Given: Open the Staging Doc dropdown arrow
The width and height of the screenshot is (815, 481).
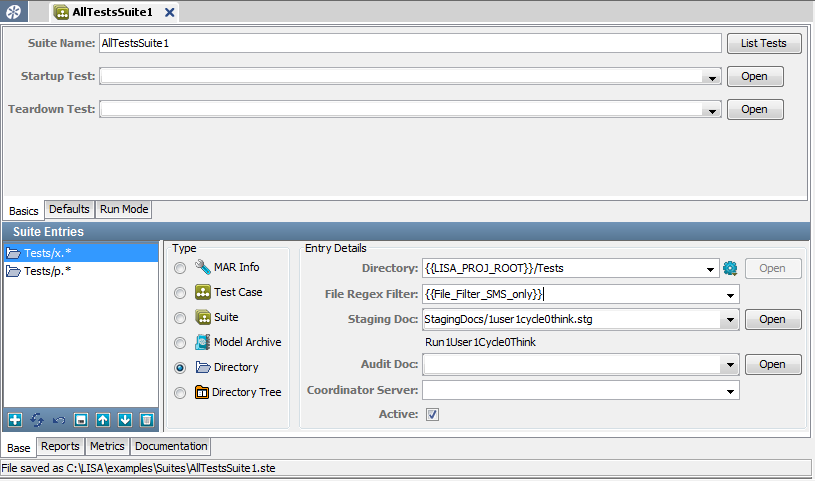Looking at the screenshot, I should pos(730,320).
